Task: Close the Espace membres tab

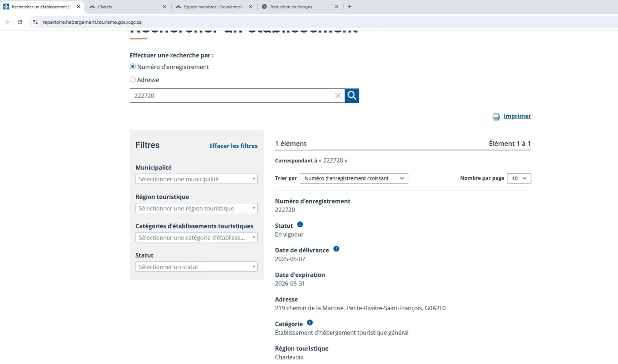Action: tap(251, 7)
